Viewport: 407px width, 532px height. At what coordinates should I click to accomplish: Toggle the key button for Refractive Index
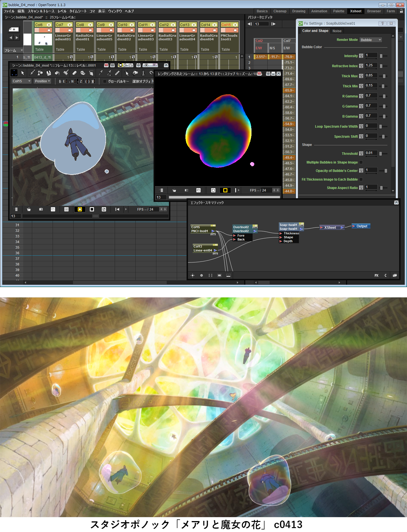pos(361,66)
